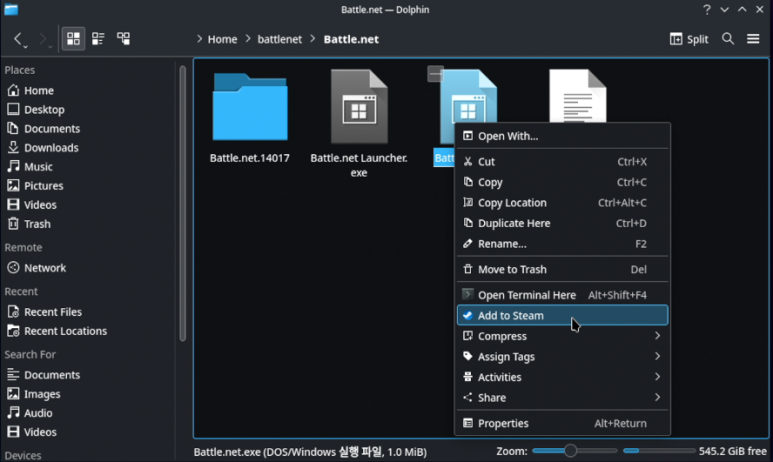The height and width of the screenshot is (462, 773).
Task: Switch to Details view mode
Action: tap(123, 39)
